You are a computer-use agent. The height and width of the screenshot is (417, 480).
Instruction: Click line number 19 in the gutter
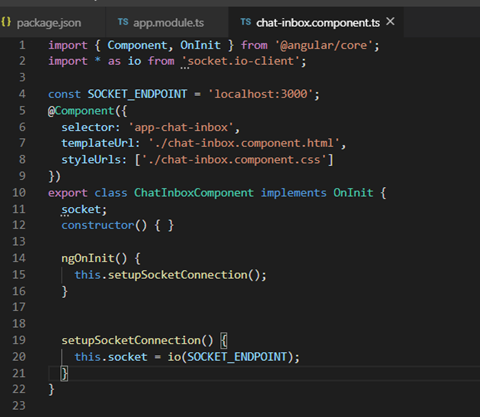point(19,340)
